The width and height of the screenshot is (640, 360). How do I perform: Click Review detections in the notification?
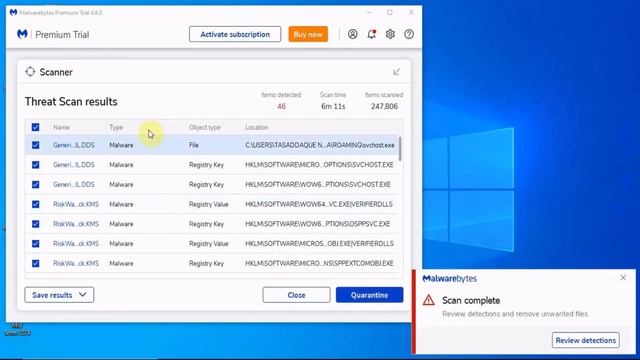tap(586, 340)
